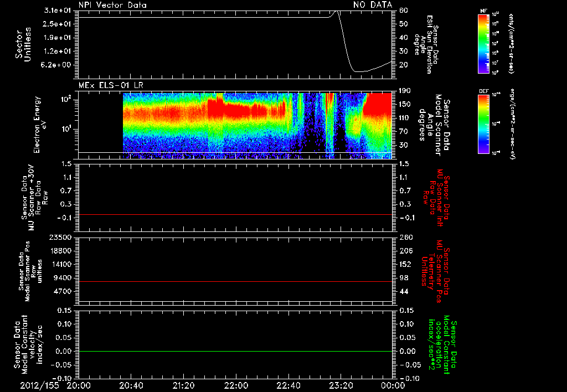Click the '260' telemetry tick label

click(406, 237)
